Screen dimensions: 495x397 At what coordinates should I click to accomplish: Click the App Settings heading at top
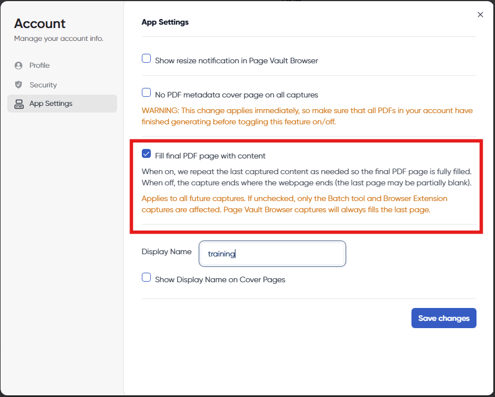pyautogui.click(x=165, y=22)
